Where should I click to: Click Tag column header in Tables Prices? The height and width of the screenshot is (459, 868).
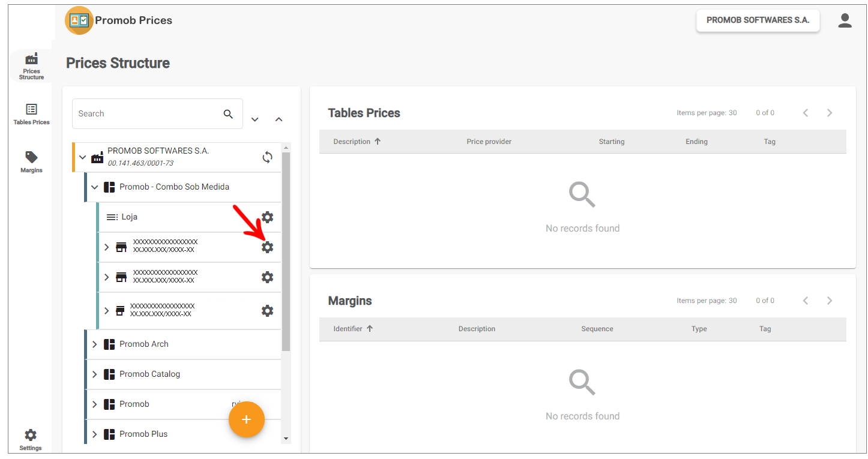point(770,142)
